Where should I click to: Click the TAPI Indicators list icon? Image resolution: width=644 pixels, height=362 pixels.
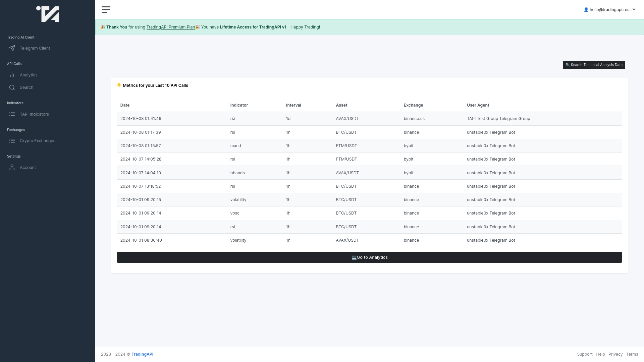coord(12,114)
